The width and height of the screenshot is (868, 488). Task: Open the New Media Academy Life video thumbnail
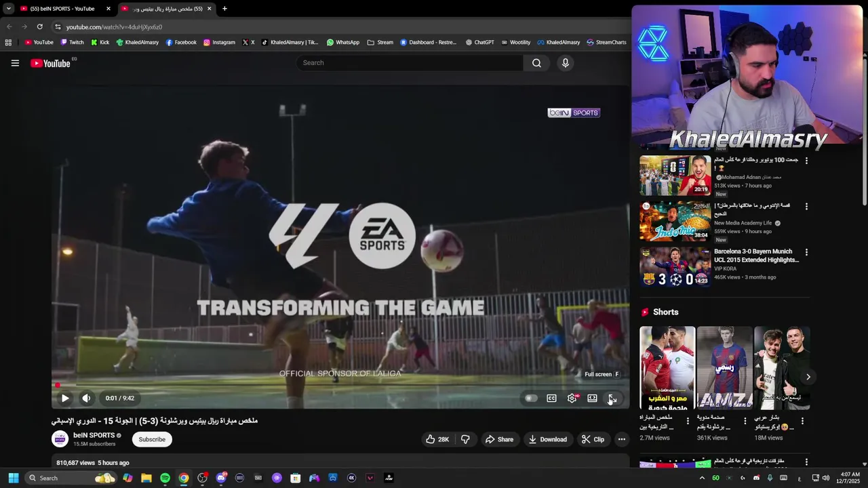[675, 221]
